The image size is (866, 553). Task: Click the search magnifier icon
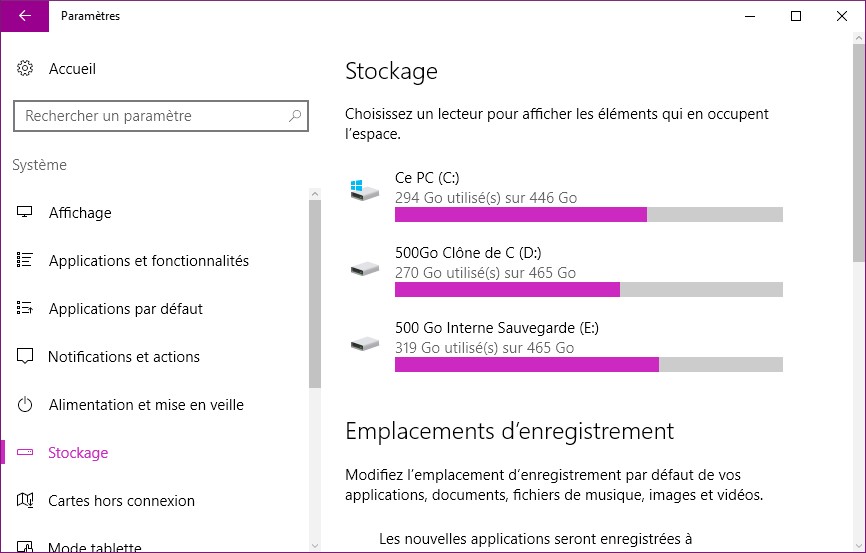295,116
